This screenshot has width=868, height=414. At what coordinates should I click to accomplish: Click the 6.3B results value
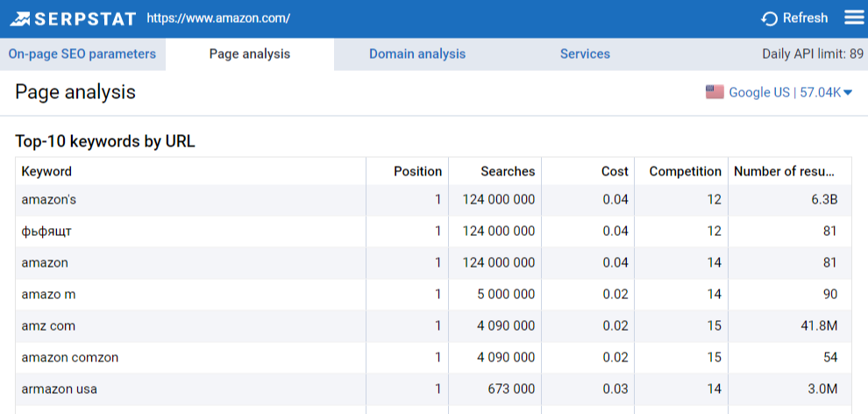tap(822, 200)
